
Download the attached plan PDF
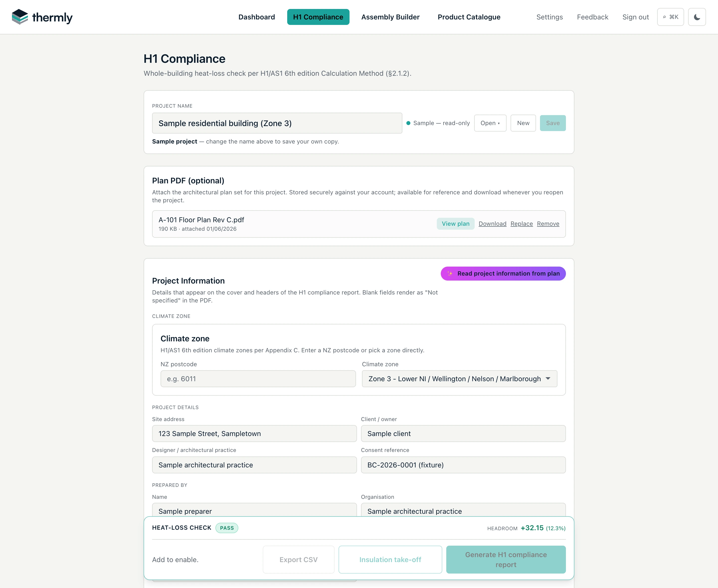click(492, 223)
